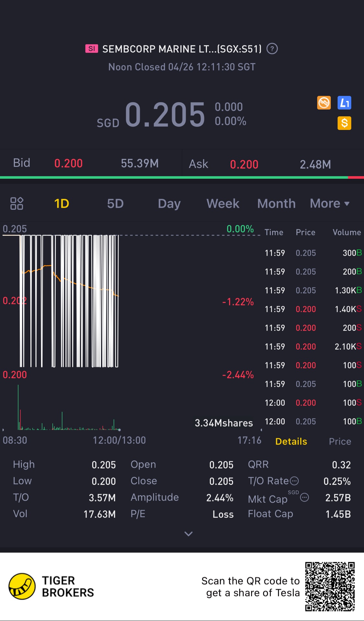
Task: Tap the T/O Rate info icon
Action: (x=294, y=481)
